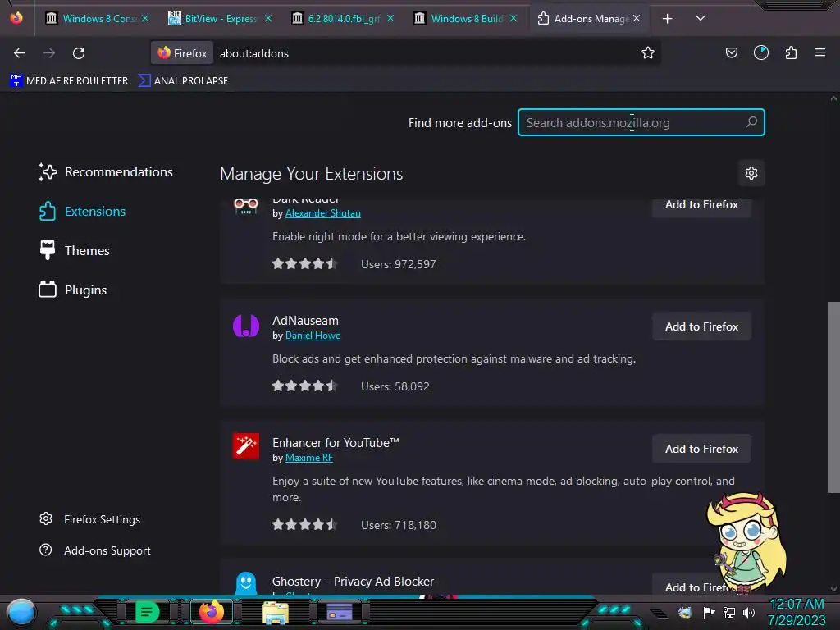Focus the Search addons.mozilla.org field
840x630 pixels.
pos(641,123)
